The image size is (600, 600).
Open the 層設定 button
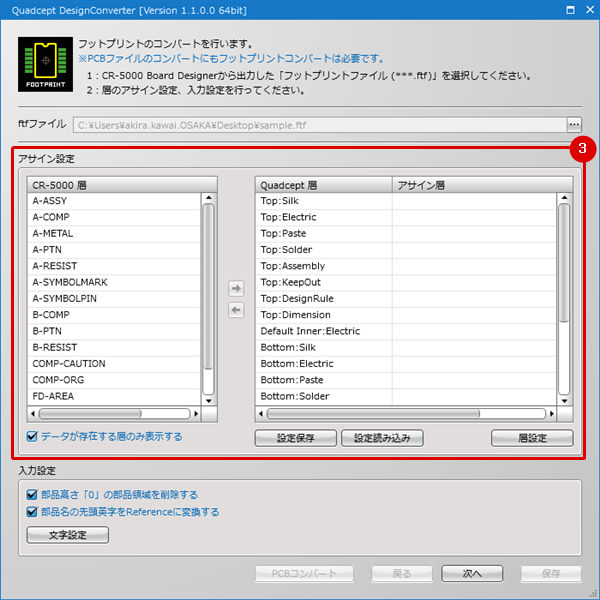[532, 438]
